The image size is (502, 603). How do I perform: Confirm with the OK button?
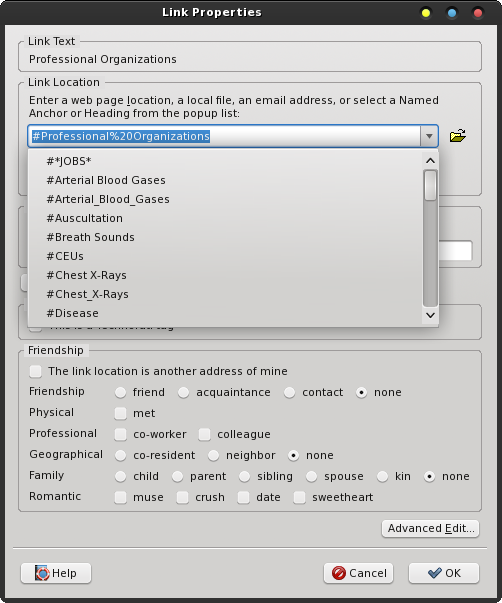point(444,573)
